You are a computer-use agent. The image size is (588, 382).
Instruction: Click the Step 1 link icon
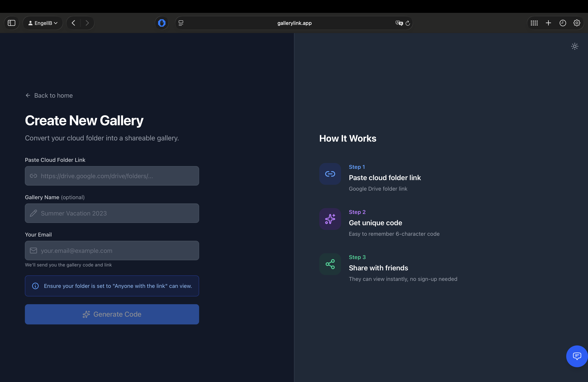tap(330, 174)
